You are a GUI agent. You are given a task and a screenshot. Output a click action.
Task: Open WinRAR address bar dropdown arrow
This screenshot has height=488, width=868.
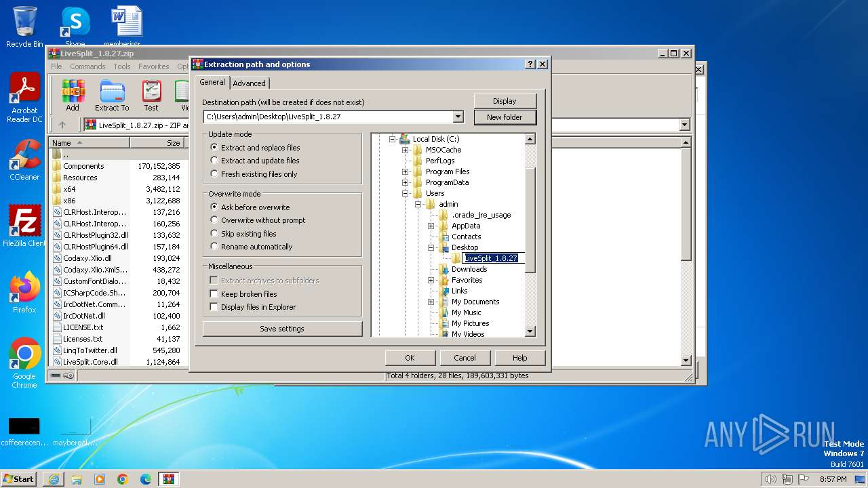684,125
